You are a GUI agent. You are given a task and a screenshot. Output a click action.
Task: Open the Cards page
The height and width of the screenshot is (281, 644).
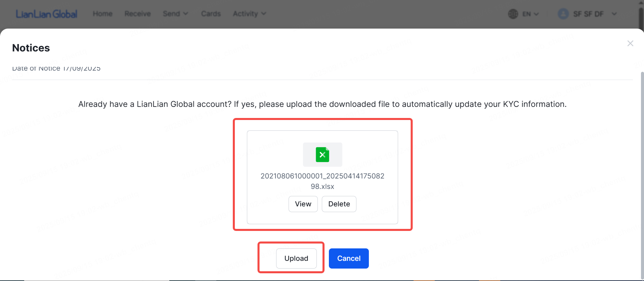(211, 14)
